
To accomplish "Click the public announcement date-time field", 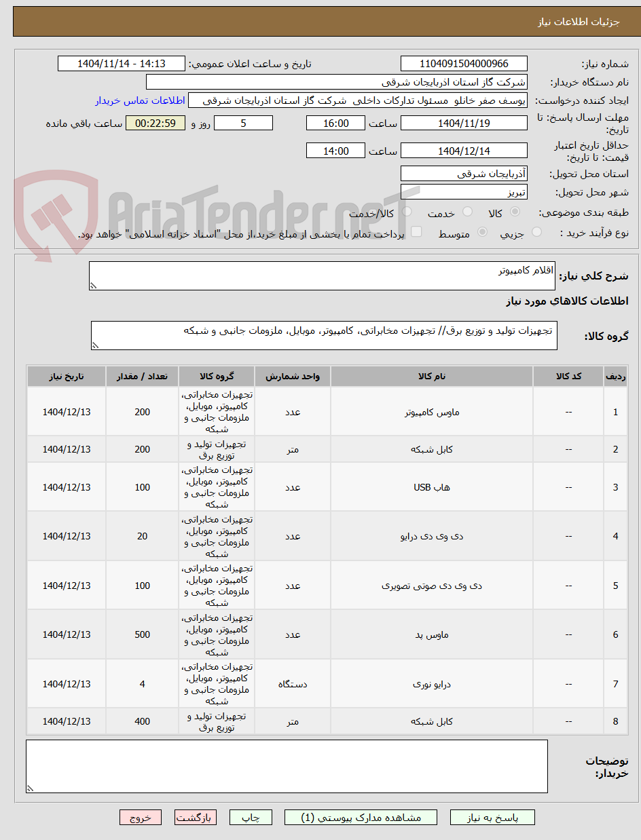I will [x=122, y=64].
